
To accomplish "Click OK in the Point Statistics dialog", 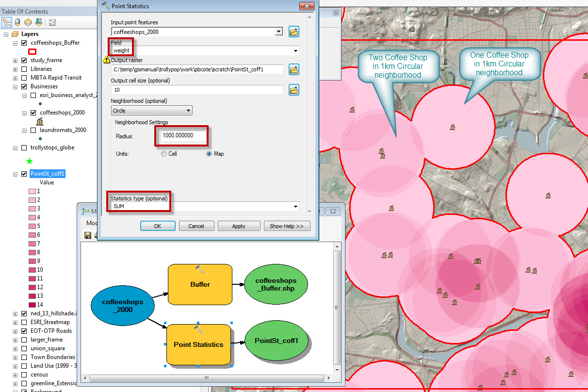I will [157, 226].
